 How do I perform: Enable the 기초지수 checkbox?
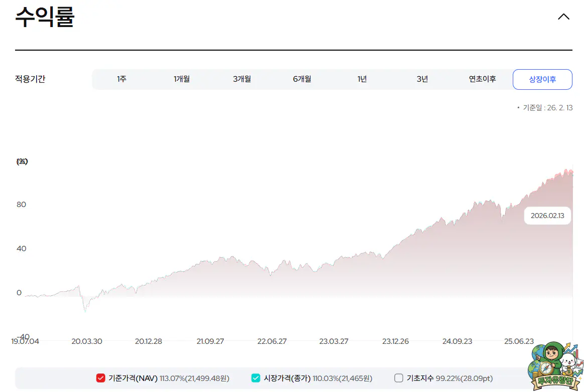tap(399, 378)
